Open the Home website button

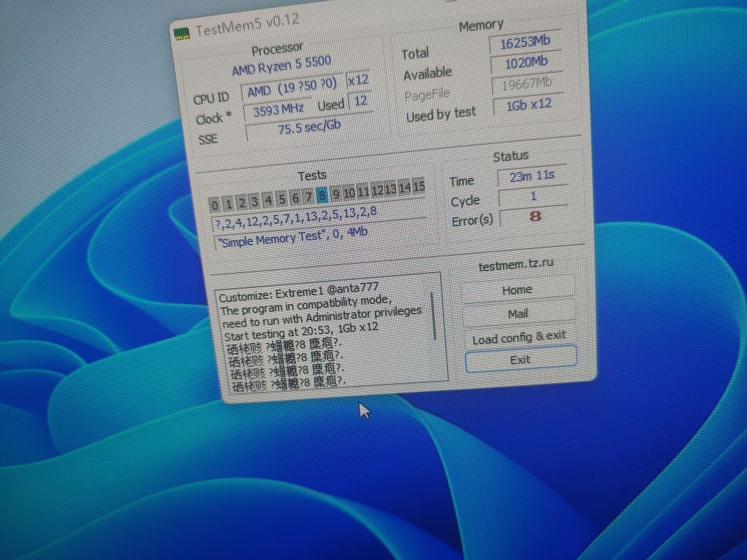click(517, 289)
